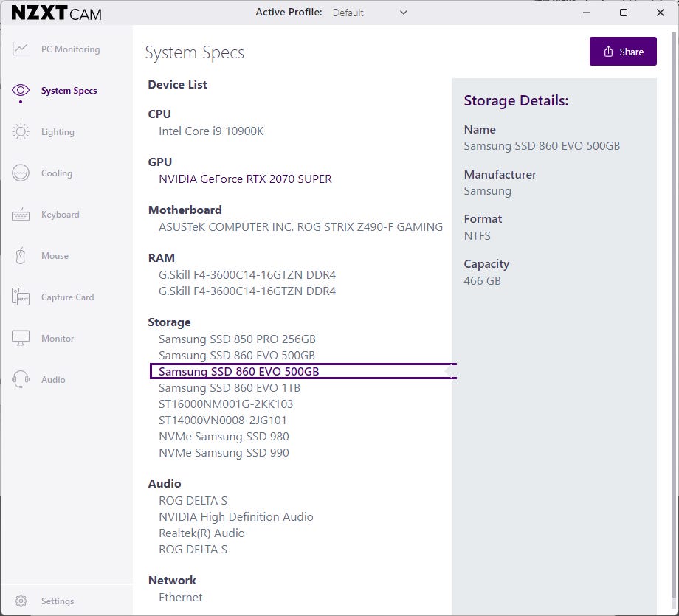This screenshot has width=679, height=616.
Task: Open Settings gear icon
Action: click(x=21, y=601)
